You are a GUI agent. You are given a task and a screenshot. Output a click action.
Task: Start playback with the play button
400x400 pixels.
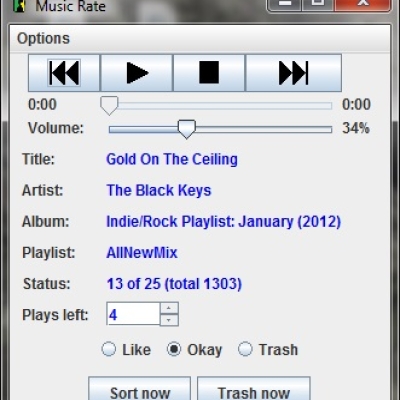(x=136, y=73)
